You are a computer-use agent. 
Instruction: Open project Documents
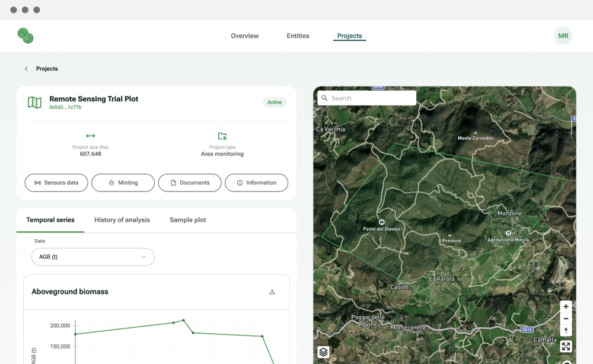190,183
